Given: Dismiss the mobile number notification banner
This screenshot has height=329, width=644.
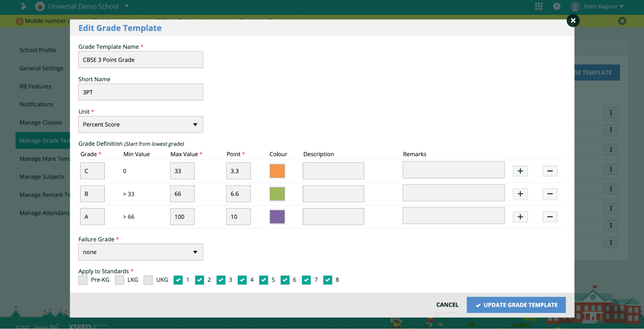Looking at the screenshot, I should 622,21.
